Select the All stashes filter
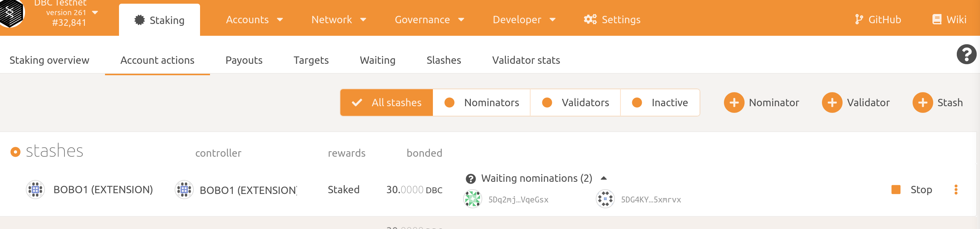The width and height of the screenshot is (980, 229). coord(386,103)
